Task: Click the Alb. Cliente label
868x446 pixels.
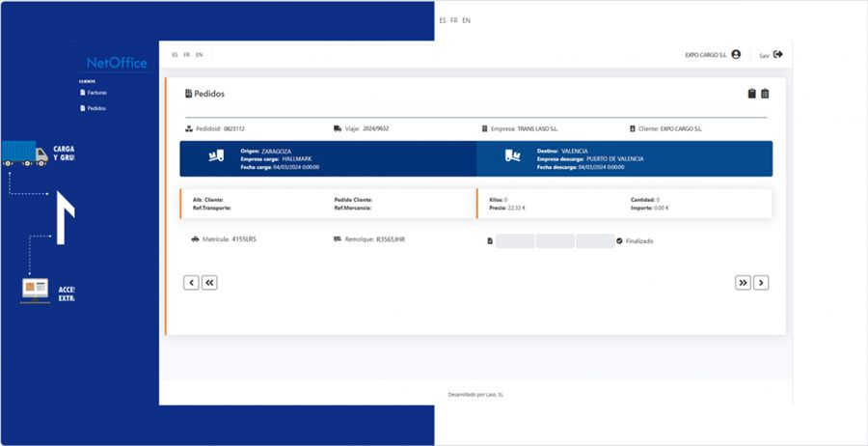Action: 208,200
